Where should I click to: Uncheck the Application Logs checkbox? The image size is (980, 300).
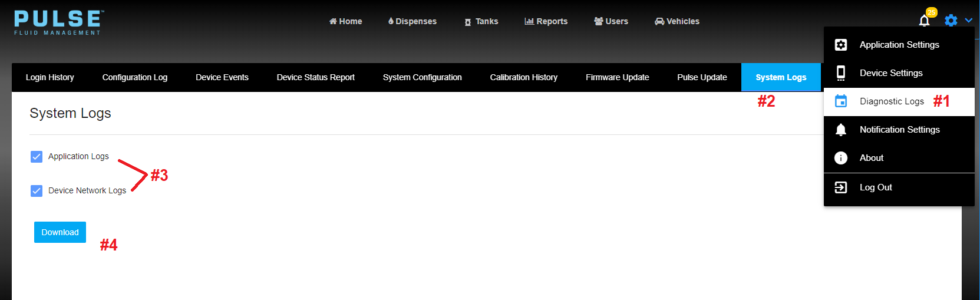pos(37,157)
